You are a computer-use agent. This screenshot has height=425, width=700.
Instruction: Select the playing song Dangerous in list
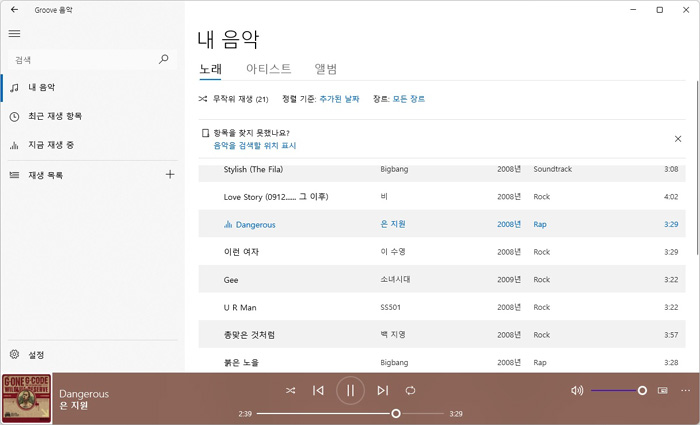pos(442,224)
